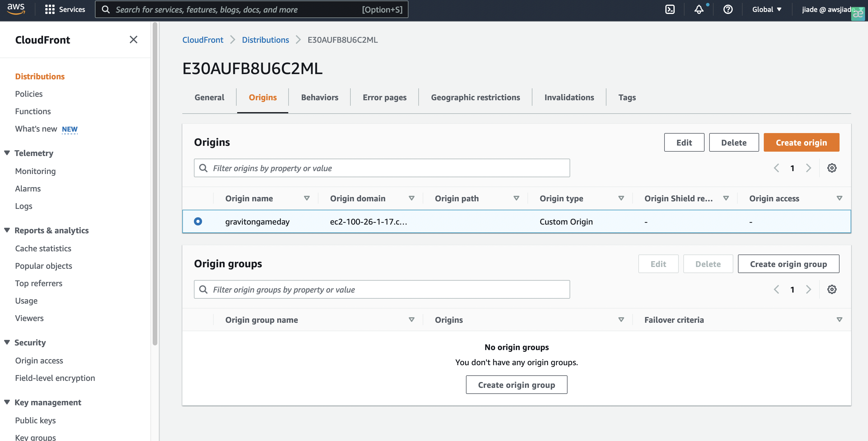Select the gravitongameday origin radio button
Image resolution: width=868 pixels, height=441 pixels.
tap(198, 221)
